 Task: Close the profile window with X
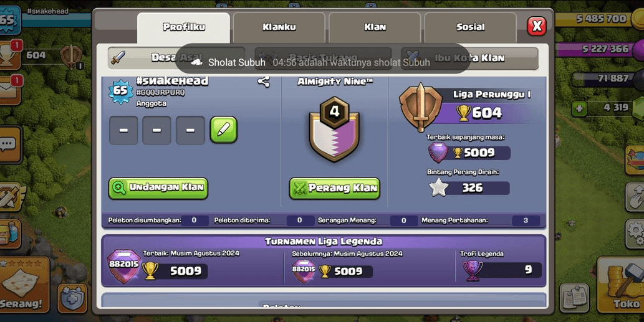(x=537, y=27)
